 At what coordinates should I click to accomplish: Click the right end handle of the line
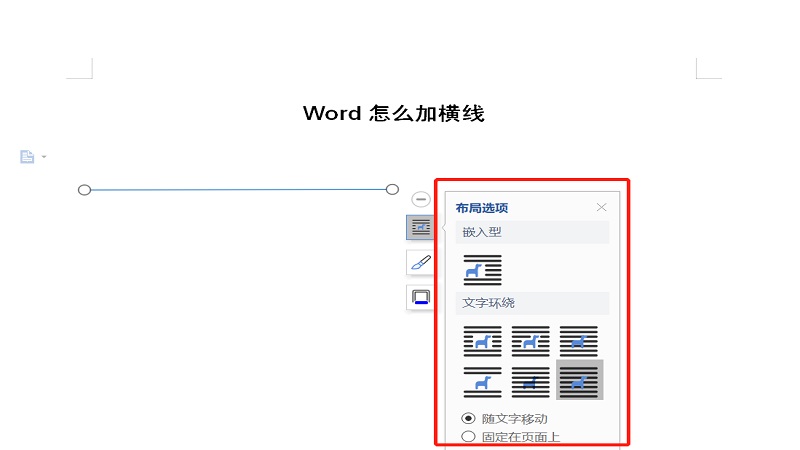coord(392,189)
